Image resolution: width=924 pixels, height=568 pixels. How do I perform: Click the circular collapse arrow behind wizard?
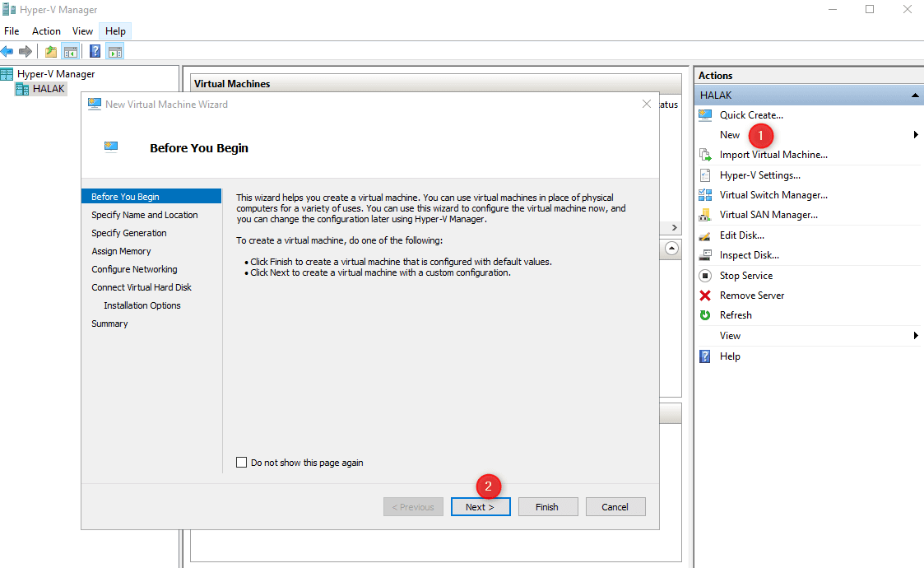(671, 249)
